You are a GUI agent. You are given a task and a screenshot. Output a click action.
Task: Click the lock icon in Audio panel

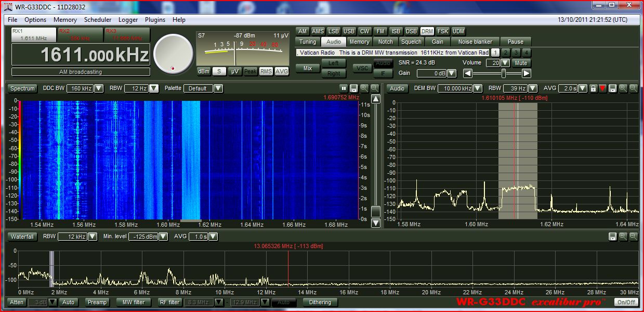(593, 88)
